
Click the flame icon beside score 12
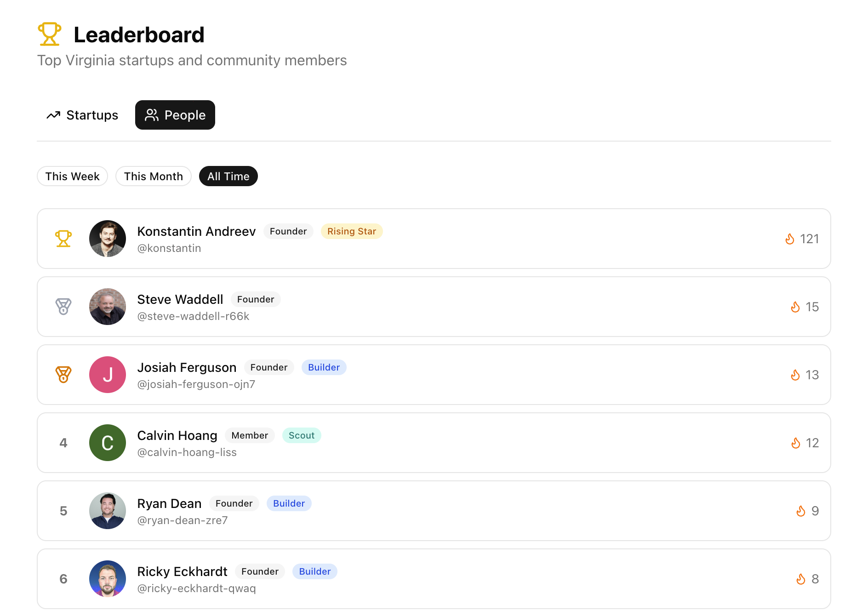click(x=795, y=443)
